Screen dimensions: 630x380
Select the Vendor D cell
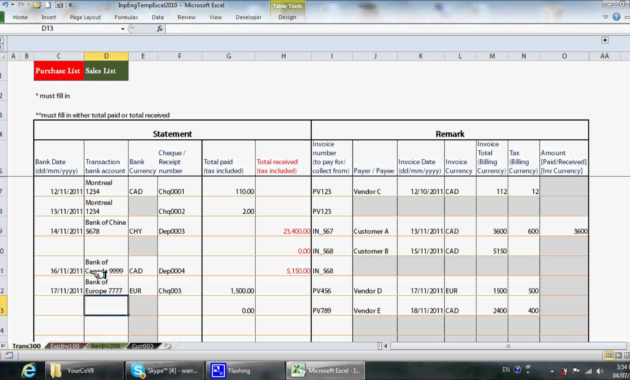tap(375, 286)
